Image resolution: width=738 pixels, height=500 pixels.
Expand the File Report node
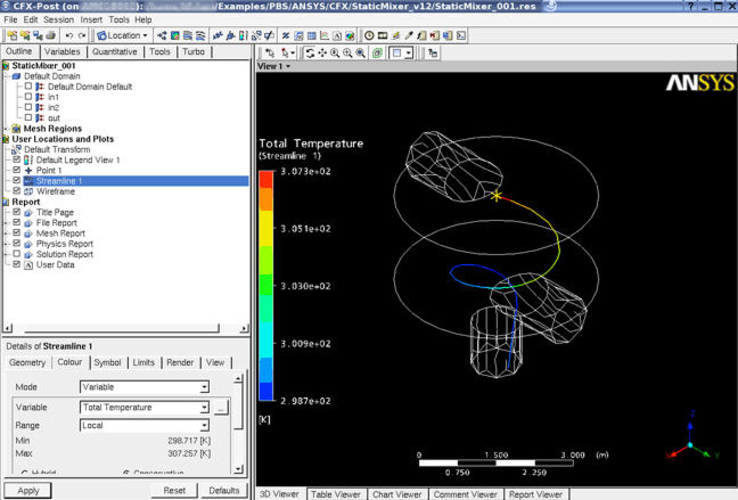[x=7, y=223]
